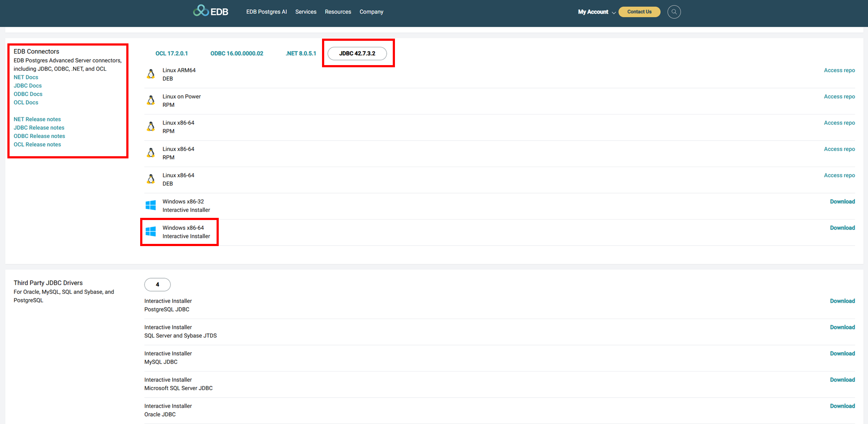Click My Account label
The width and height of the screenshot is (868, 424).
593,12
